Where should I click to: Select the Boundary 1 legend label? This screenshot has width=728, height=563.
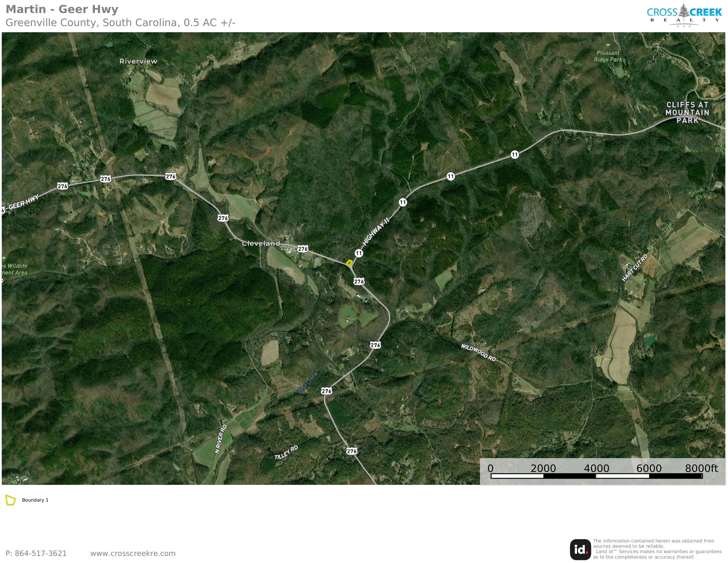point(35,500)
